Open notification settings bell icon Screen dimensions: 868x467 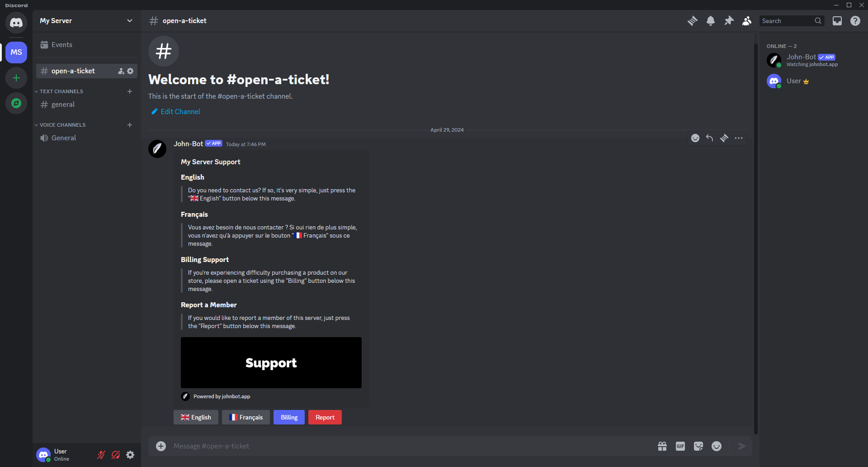pyautogui.click(x=710, y=21)
